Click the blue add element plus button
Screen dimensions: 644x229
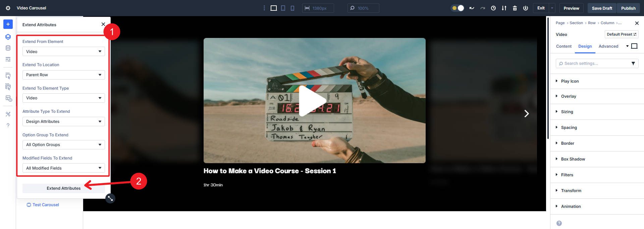8,24
